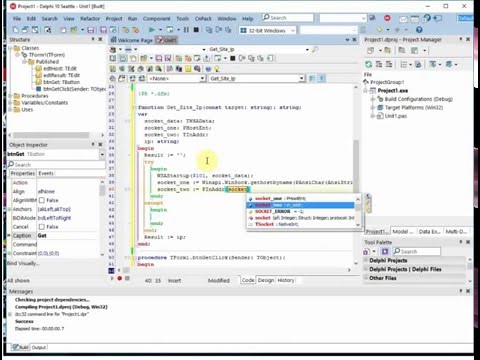Select the Other Files palette category
The image size is (480, 360).
[414, 278]
